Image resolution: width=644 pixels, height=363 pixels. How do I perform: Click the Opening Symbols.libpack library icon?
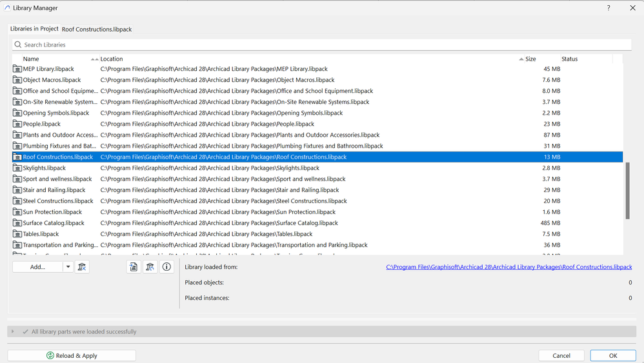coord(17,113)
